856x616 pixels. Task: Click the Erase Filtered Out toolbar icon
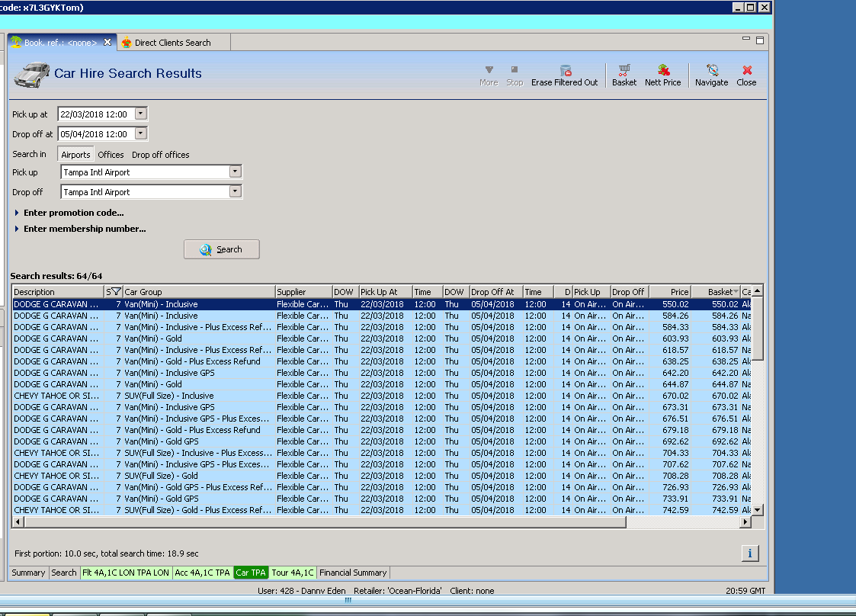(x=565, y=71)
